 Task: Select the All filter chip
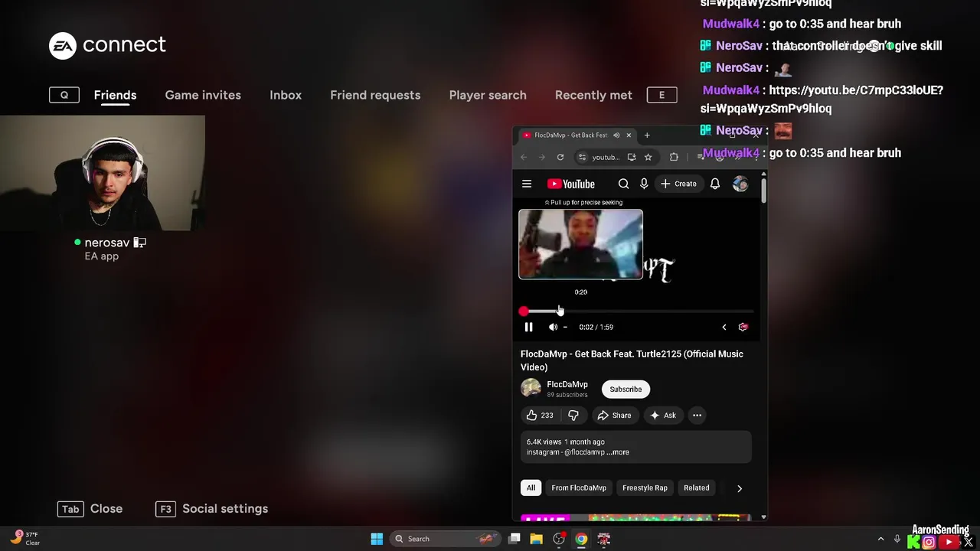pos(531,487)
